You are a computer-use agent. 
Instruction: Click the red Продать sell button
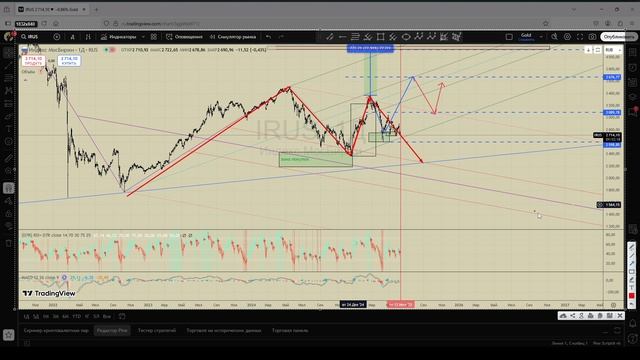point(33,61)
